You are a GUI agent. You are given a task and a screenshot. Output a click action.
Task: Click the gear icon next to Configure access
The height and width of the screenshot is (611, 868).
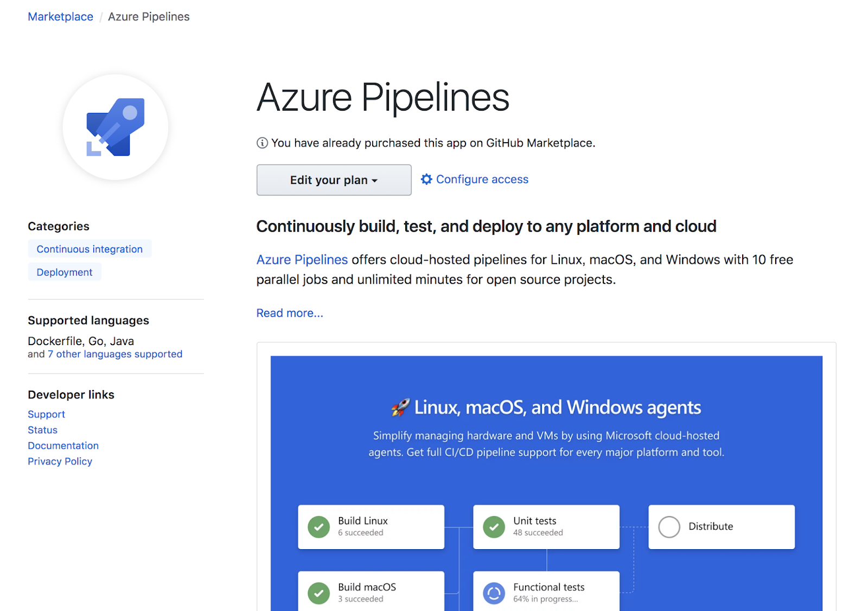point(426,179)
